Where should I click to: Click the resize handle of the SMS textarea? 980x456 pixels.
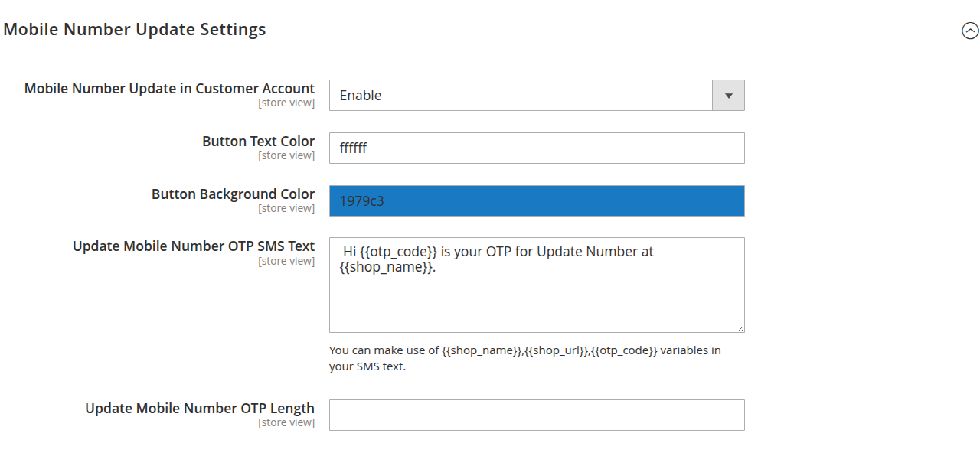(740, 327)
